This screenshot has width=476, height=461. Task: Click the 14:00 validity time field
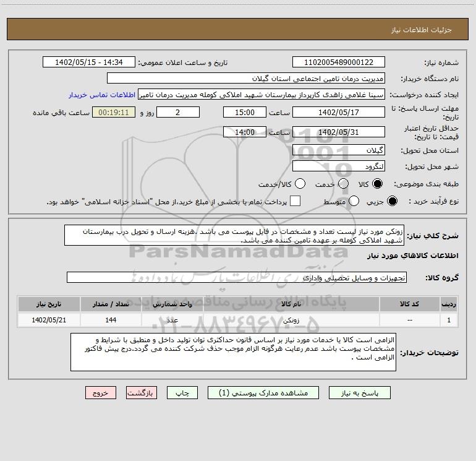(x=245, y=132)
